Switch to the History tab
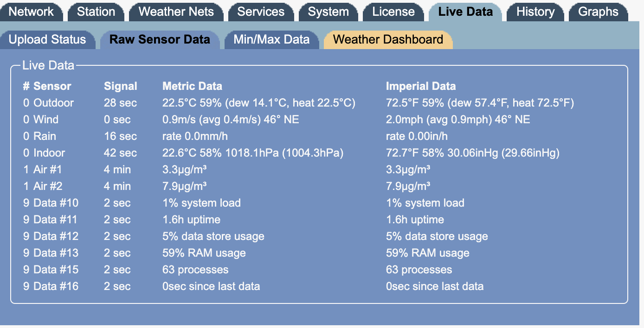 pos(535,12)
